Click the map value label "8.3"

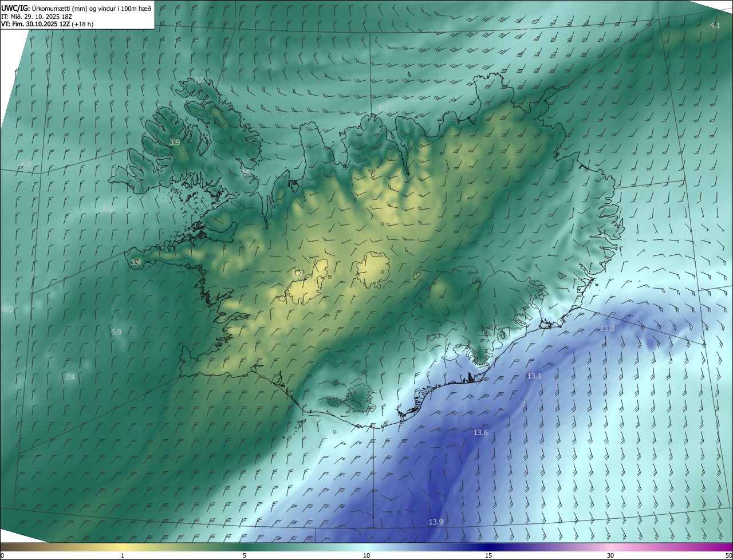click(108, 209)
